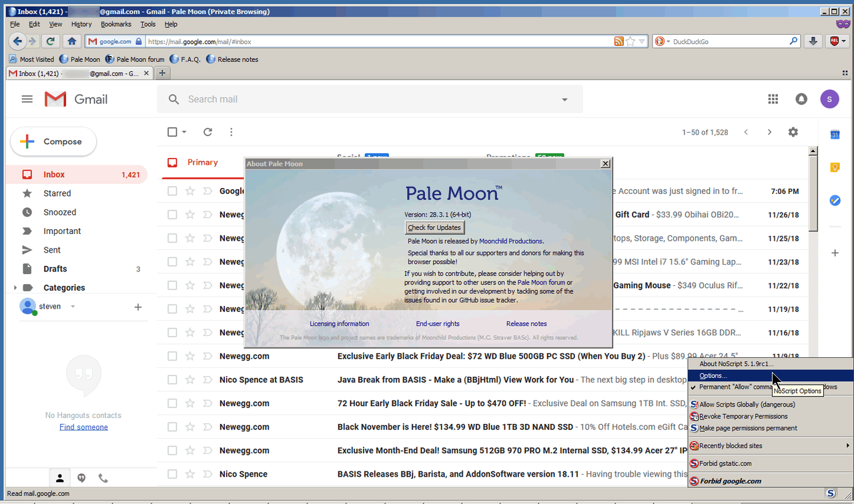The image size is (854, 504).
Task: Expand the Categories label group
Action: coord(15,288)
